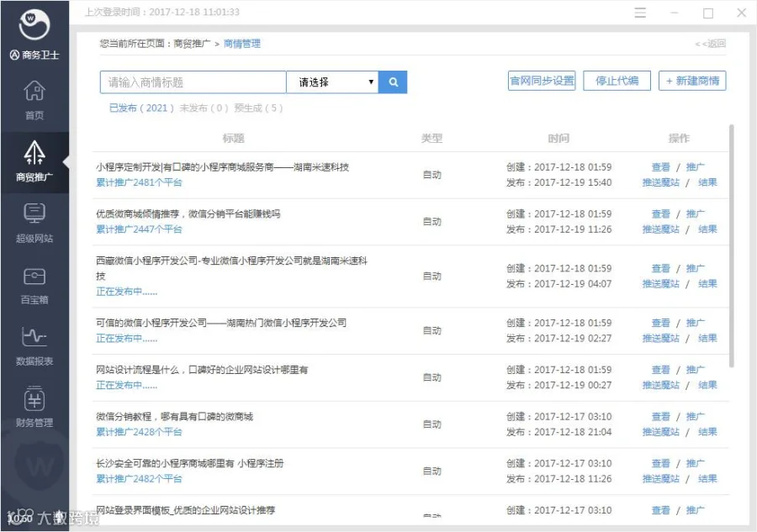This screenshot has width=757, height=532.
Task: Click the + 新建商情 button
Action: click(x=692, y=81)
